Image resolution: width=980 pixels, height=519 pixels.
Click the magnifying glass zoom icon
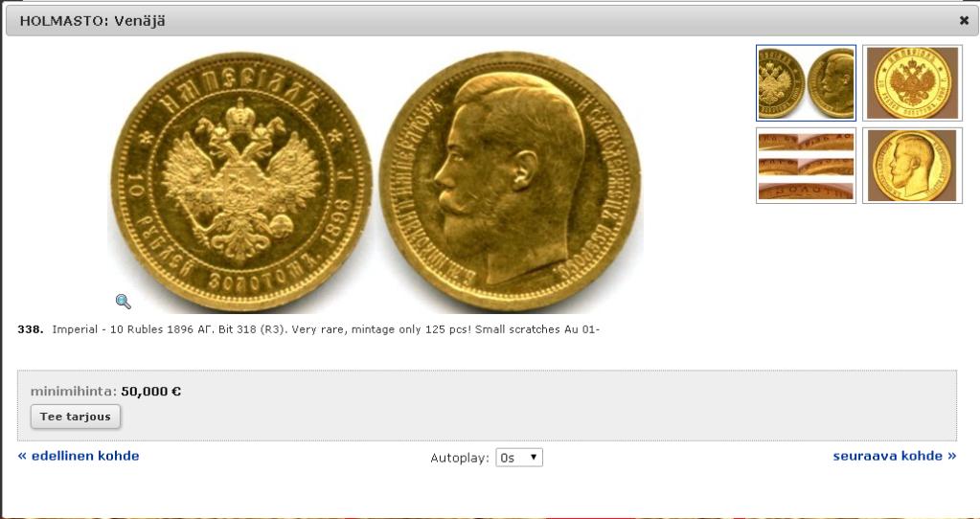(x=124, y=302)
